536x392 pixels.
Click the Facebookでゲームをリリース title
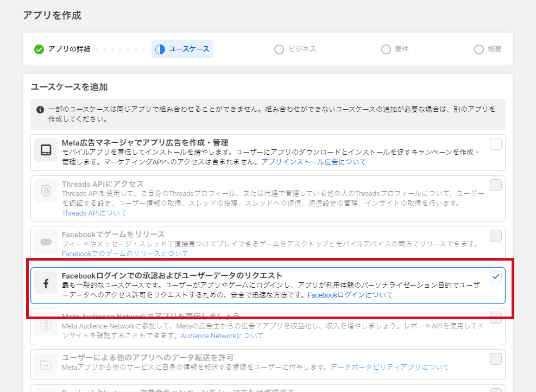click(113, 235)
